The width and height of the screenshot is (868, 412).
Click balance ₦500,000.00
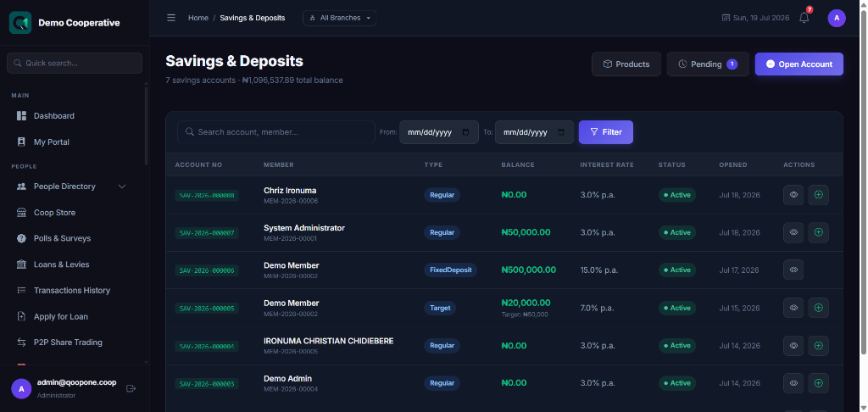tap(529, 270)
